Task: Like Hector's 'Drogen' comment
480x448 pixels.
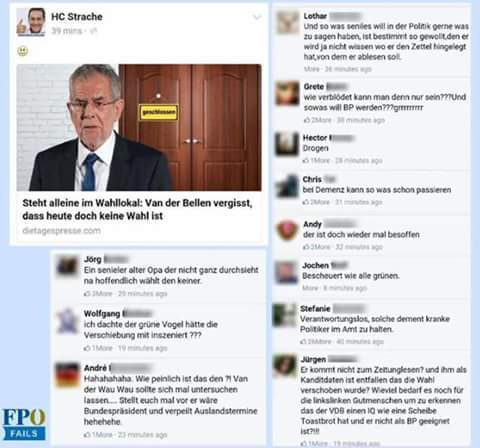Action: point(306,160)
